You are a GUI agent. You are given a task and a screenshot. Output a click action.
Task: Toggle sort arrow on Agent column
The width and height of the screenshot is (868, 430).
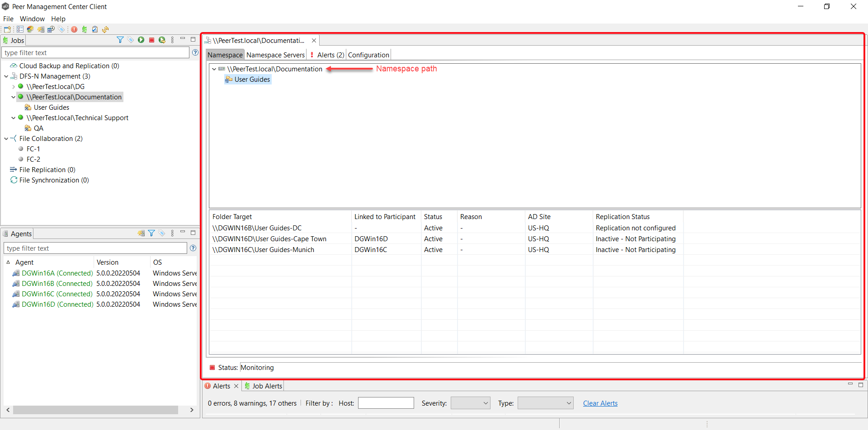[8, 262]
